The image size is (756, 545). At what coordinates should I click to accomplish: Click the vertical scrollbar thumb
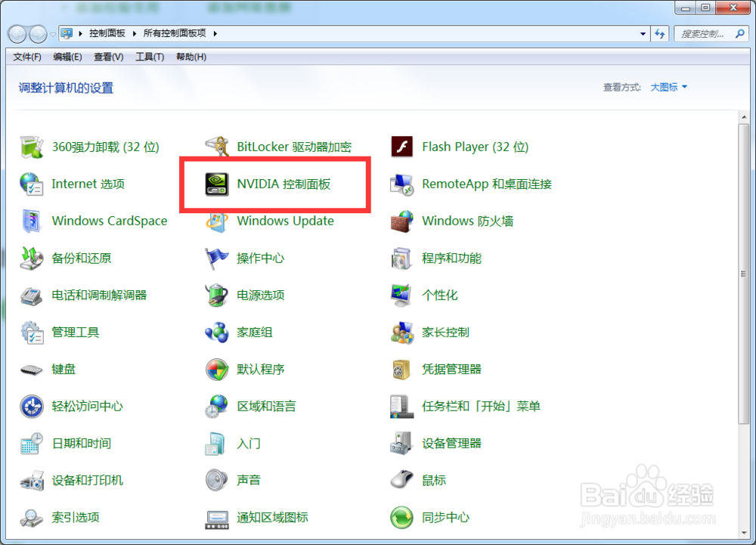(744, 274)
